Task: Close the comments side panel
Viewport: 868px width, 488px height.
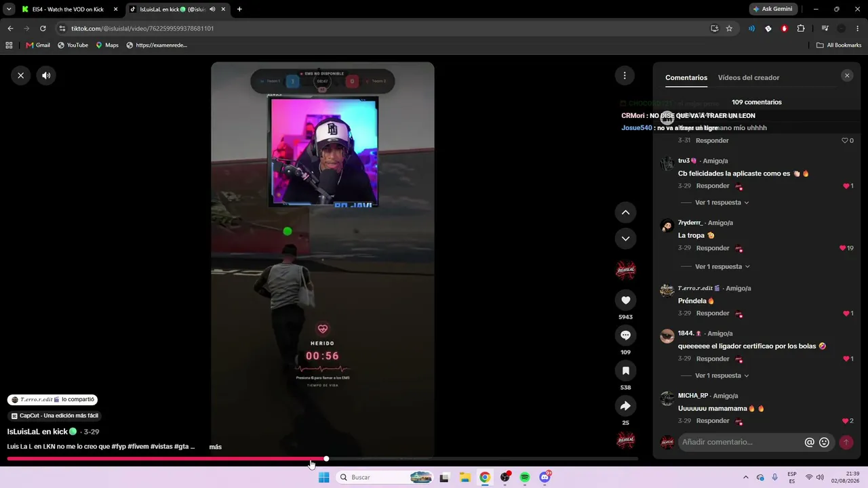Action: coord(847,76)
